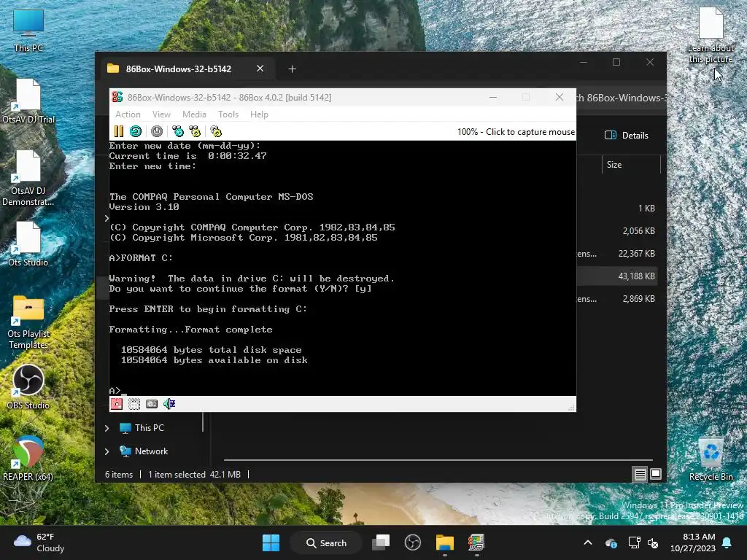Screen dimensions: 747x560
Task: Click the OneDrive tray icon
Action: click(611, 542)
